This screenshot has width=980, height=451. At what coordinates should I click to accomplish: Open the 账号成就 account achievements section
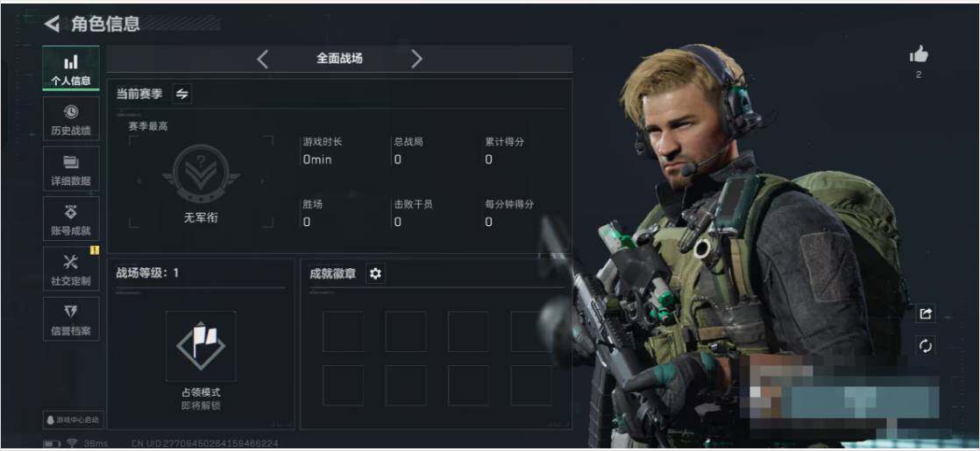[71, 219]
